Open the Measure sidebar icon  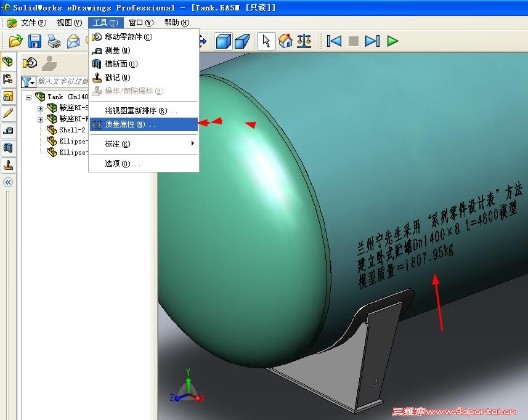tap(8, 131)
